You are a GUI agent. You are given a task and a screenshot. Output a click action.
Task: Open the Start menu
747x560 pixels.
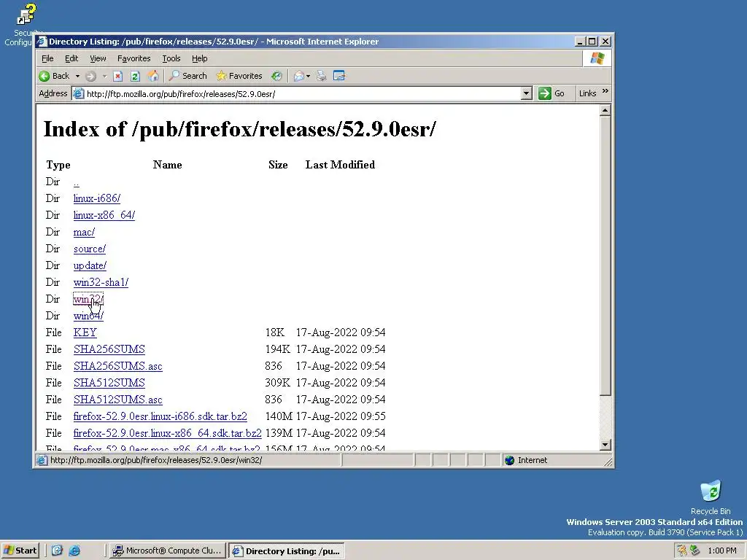[x=20, y=551]
